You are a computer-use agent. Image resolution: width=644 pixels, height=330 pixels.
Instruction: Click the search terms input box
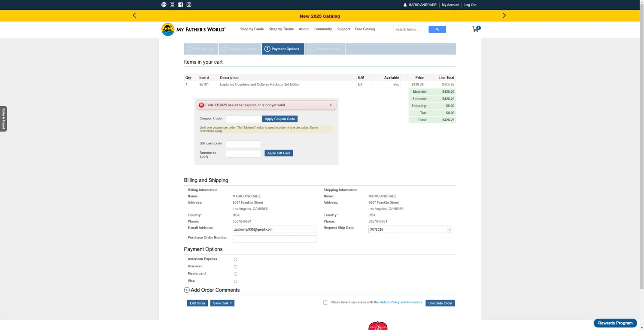(409, 29)
